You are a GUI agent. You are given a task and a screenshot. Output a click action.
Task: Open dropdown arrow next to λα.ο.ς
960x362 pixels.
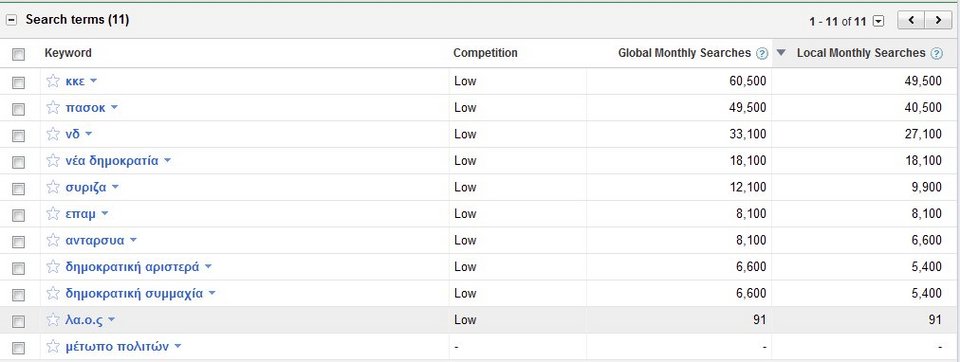pos(111,320)
